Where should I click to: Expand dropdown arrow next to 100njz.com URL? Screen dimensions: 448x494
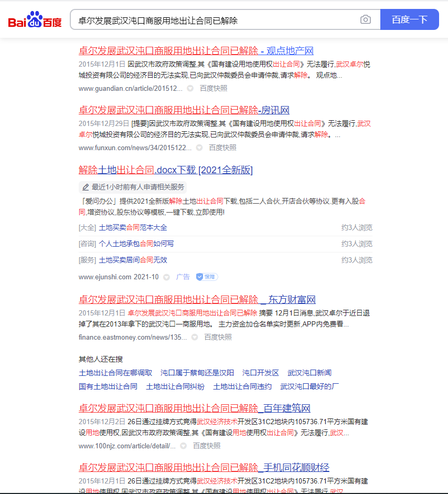coord(183,446)
